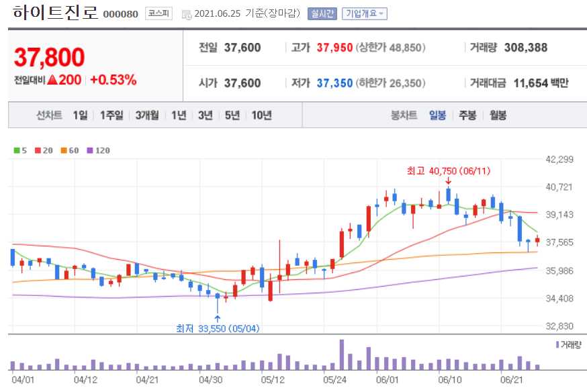The height and width of the screenshot is (392, 587).
Task: Click the current price 37,800
Action: tap(50, 57)
